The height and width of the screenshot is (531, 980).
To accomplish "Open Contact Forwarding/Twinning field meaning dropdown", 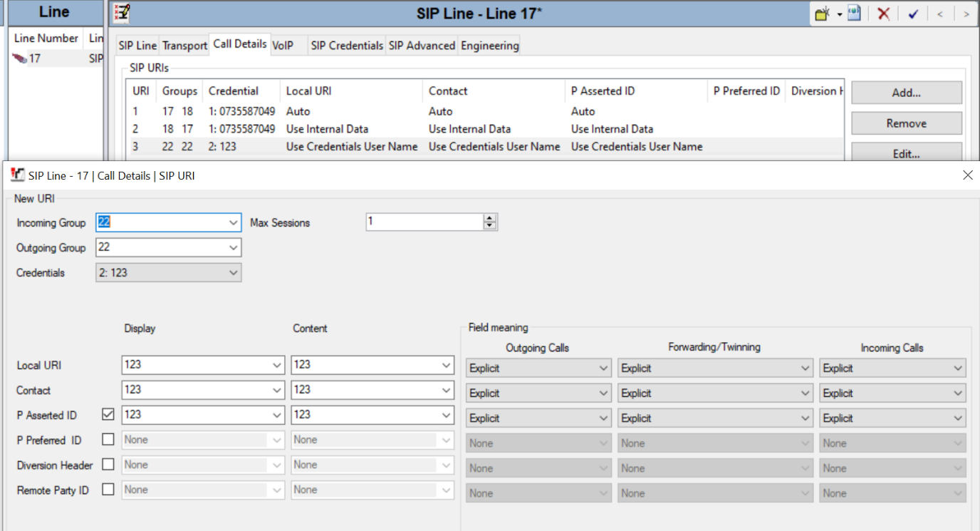I will pyautogui.click(x=715, y=393).
